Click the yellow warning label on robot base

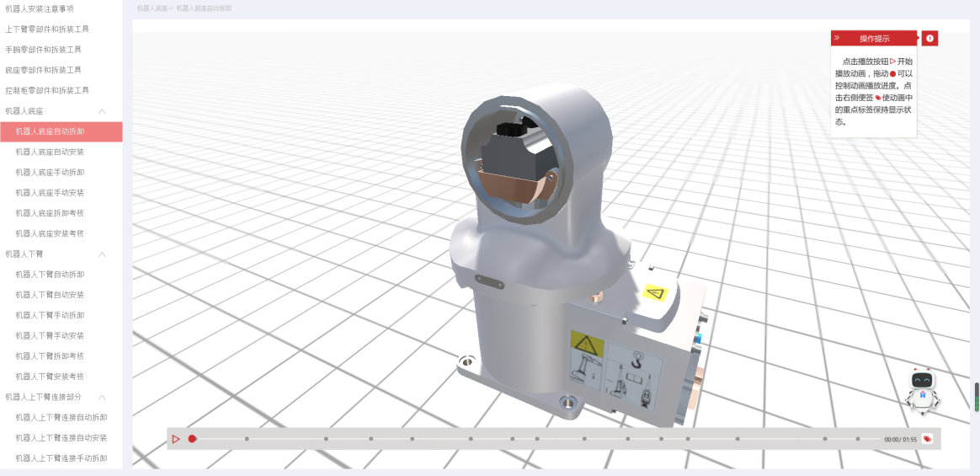pos(654,293)
